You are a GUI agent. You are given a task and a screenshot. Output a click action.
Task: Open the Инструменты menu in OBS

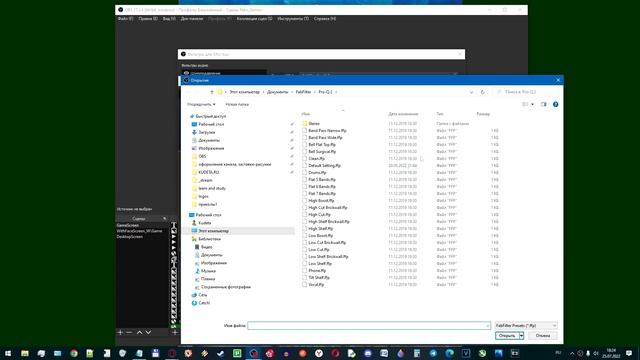pos(293,19)
